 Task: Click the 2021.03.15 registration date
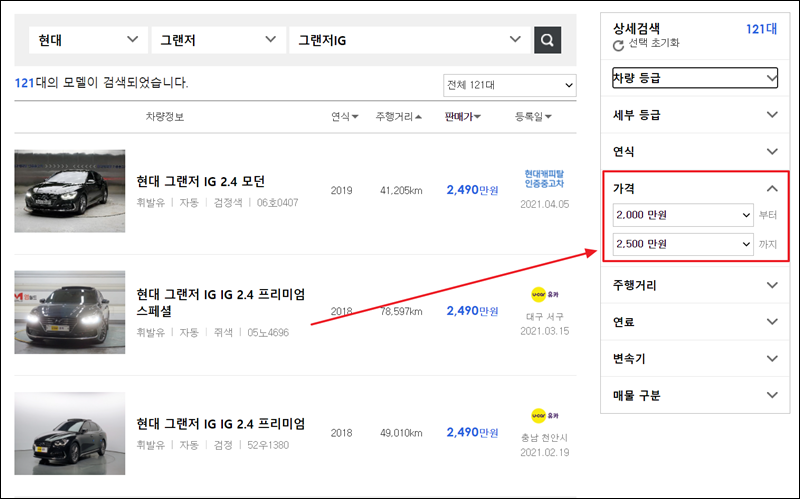click(x=544, y=331)
